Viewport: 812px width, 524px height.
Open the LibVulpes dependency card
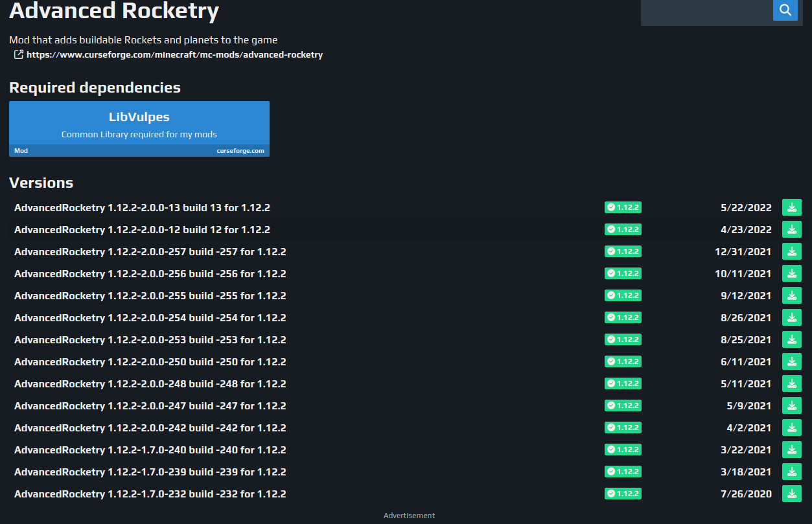tap(139, 129)
